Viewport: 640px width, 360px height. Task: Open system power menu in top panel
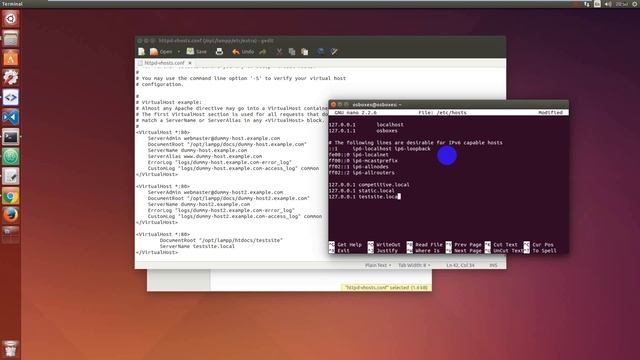(x=636, y=4)
